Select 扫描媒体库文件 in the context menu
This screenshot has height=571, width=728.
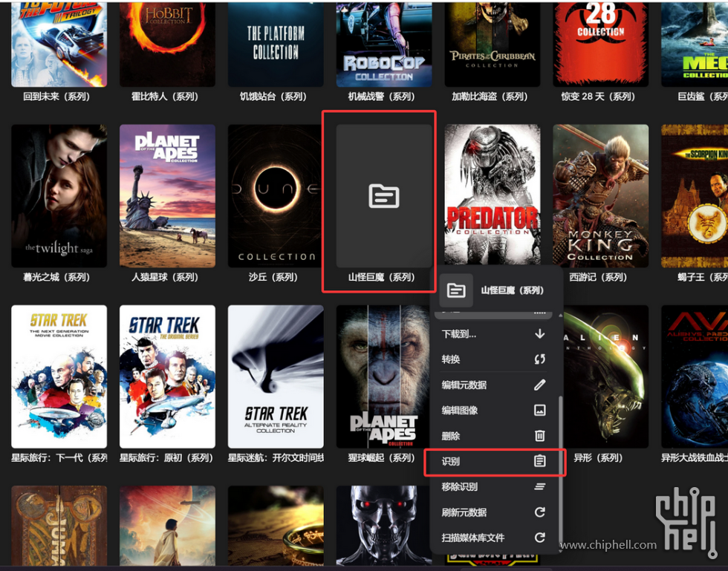(x=493, y=538)
